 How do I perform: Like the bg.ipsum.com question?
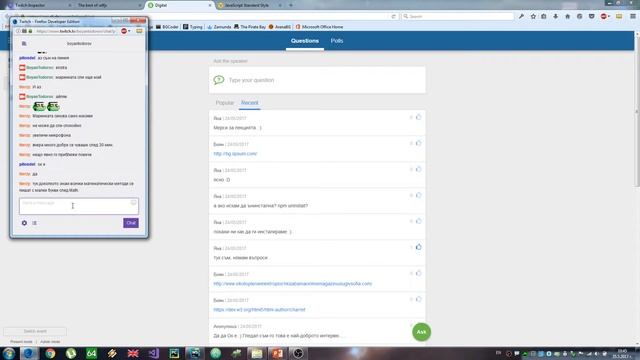[x=418, y=143]
